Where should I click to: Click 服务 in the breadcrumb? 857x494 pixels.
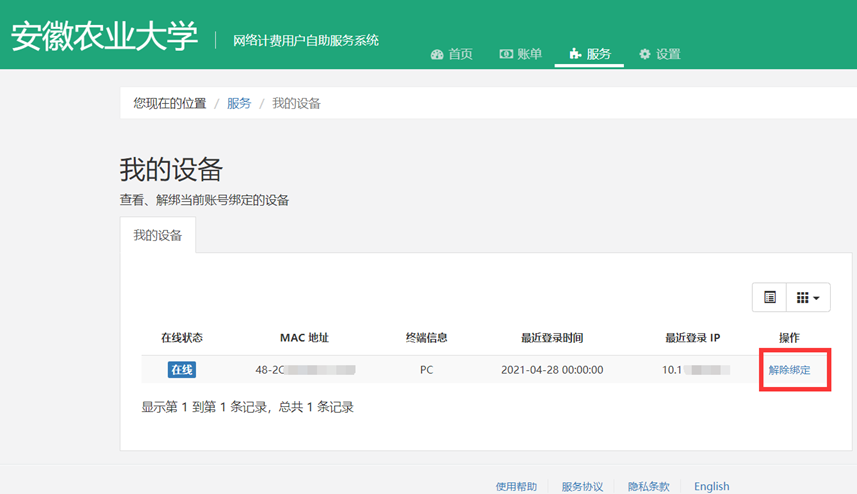[239, 104]
